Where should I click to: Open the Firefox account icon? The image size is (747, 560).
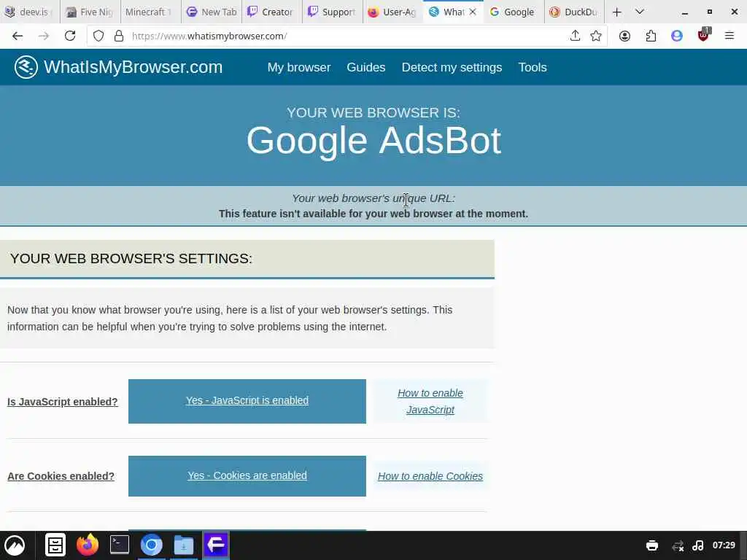pos(624,36)
